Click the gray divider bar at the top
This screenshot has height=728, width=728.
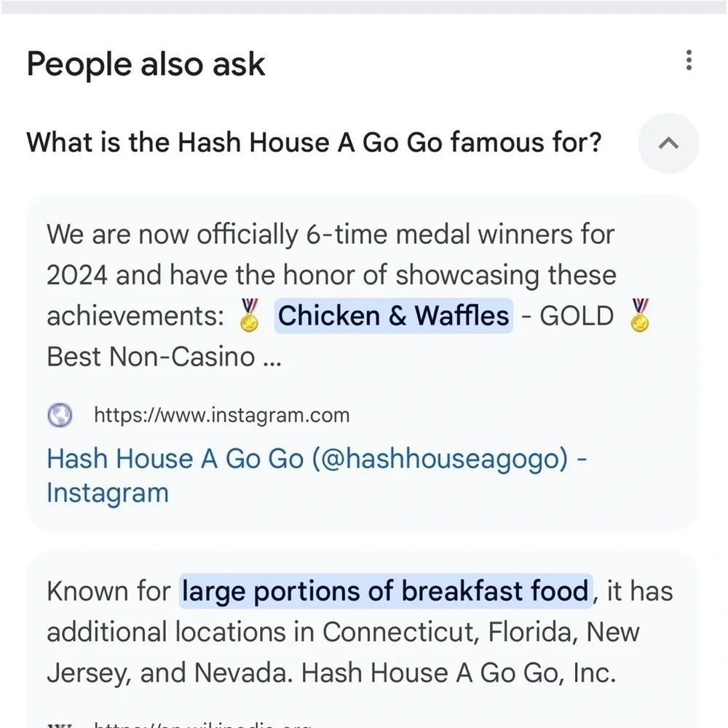point(364,7)
